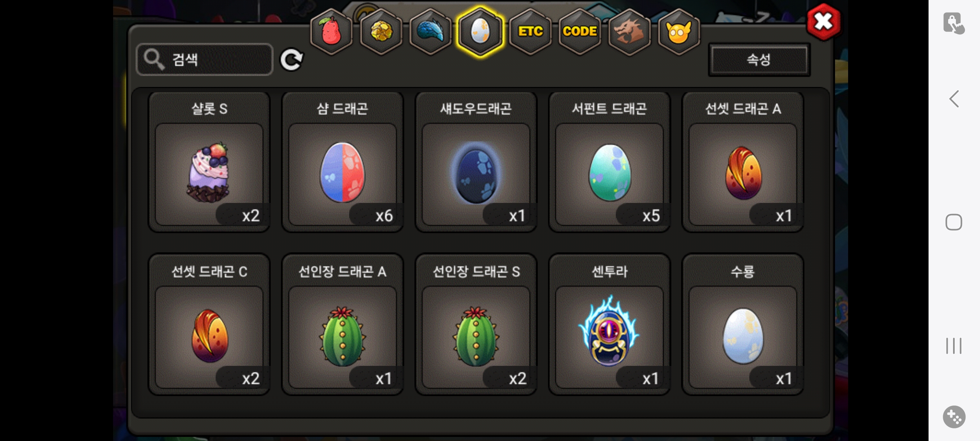Select the blue dragon scale tab
This screenshot has width=980, height=441.
(x=430, y=31)
